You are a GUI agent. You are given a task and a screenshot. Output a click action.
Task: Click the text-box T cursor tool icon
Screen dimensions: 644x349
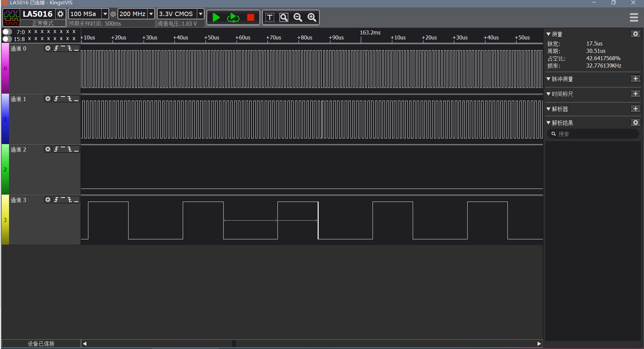click(270, 17)
